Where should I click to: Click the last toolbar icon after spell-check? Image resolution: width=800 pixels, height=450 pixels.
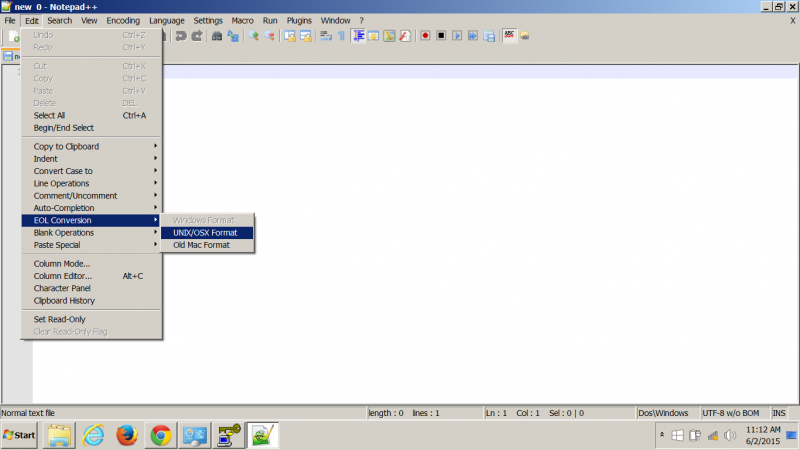click(524, 36)
